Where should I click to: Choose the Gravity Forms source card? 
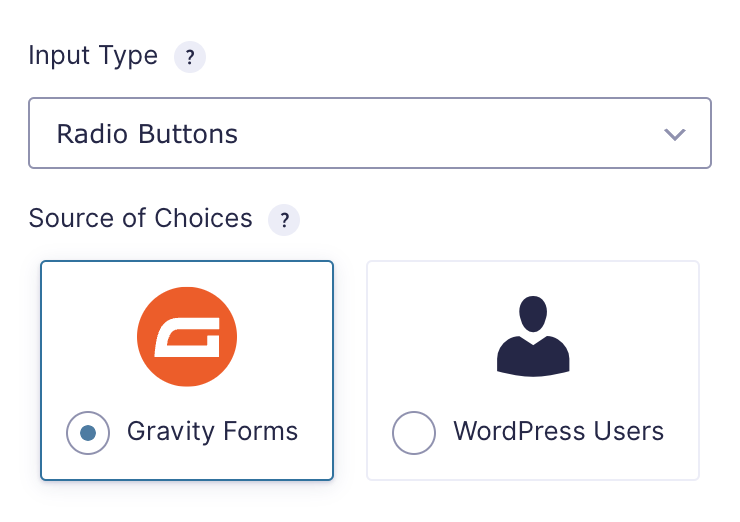[x=186, y=371]
